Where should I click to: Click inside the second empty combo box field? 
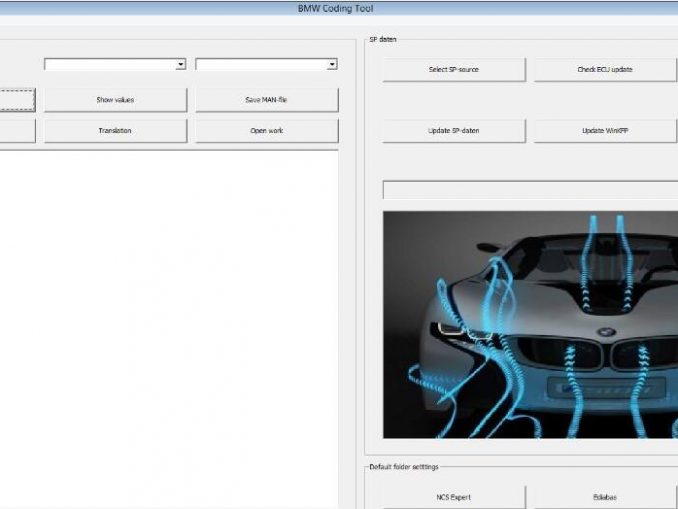pos(260,64)
